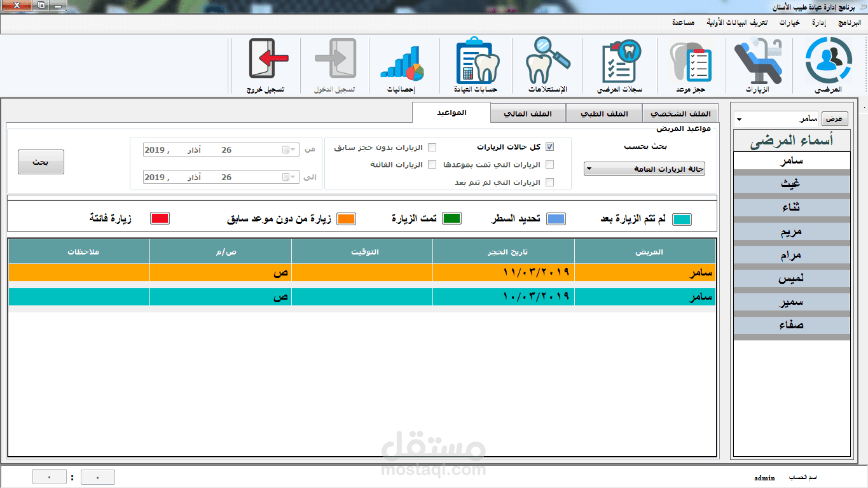
Task: Click the green تمت الزيارة swatch
Action: (x=452, y=218)
